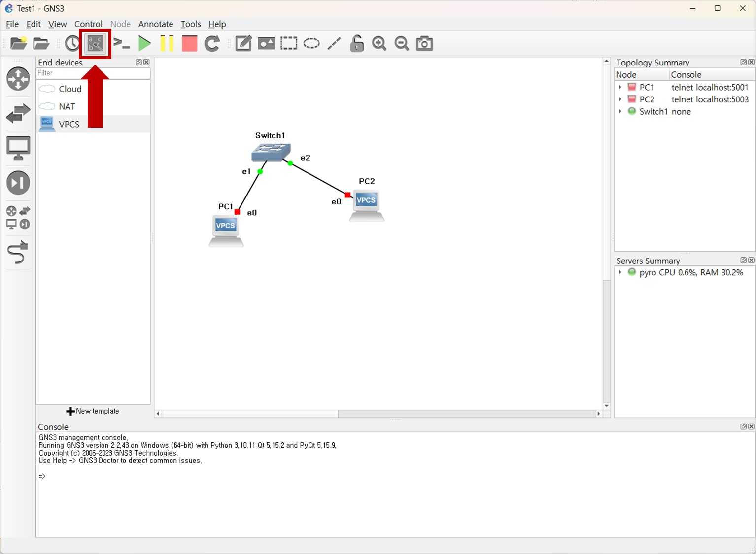This screenshot has height=554, width=756.
Task: Close the Topology Summary panel
Action: tap(751, 62)
